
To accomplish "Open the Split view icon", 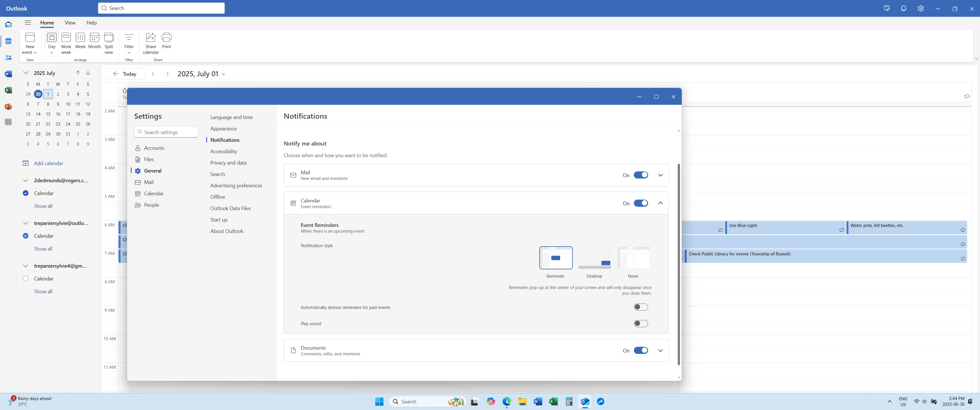I will tap(109, 38).
